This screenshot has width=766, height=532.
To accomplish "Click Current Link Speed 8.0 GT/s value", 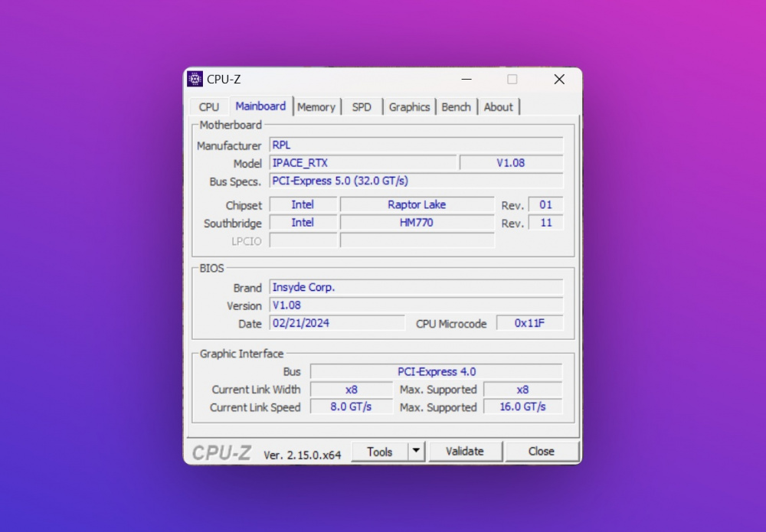I will point(352,406).
